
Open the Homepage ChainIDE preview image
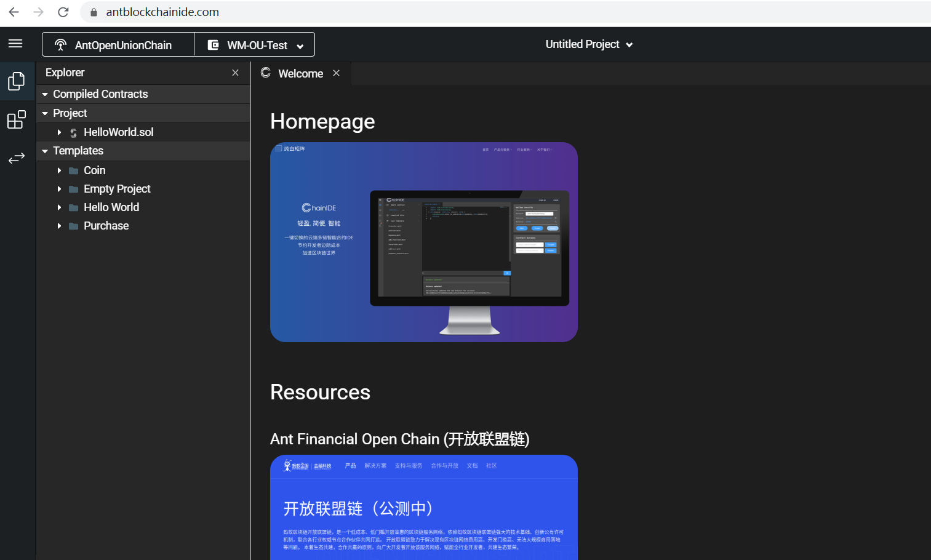pos(424,242)
